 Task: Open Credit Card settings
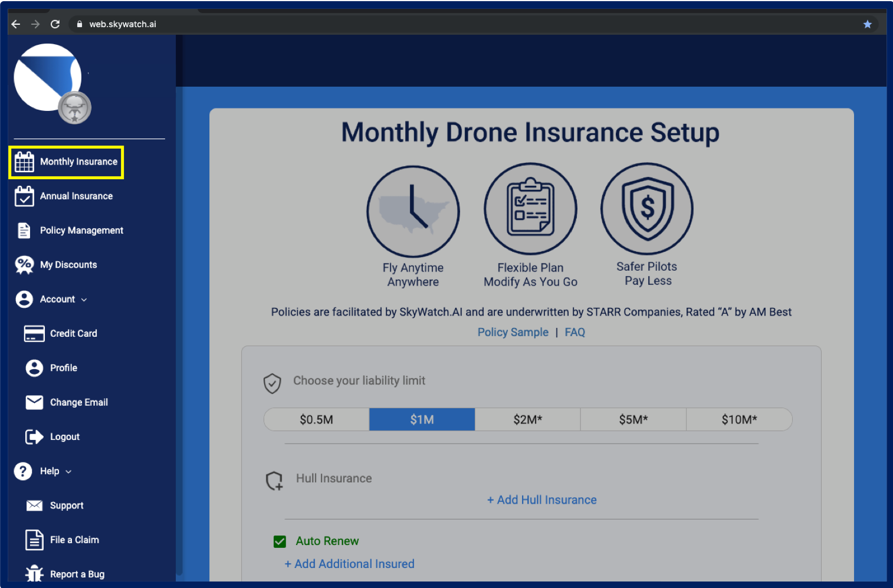74,333
